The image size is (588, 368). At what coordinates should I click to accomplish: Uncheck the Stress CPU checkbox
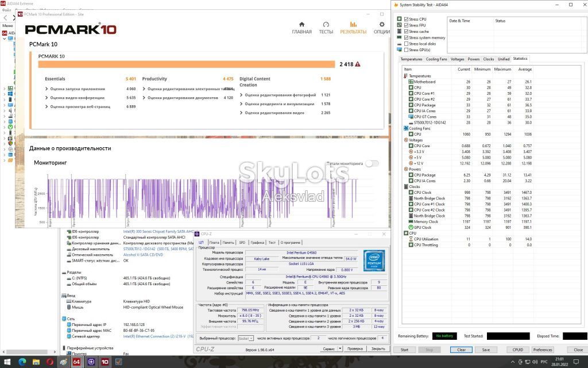406,19
